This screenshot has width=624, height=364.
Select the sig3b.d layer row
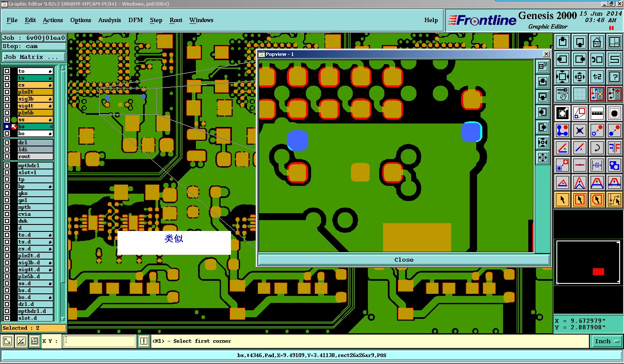35,263
